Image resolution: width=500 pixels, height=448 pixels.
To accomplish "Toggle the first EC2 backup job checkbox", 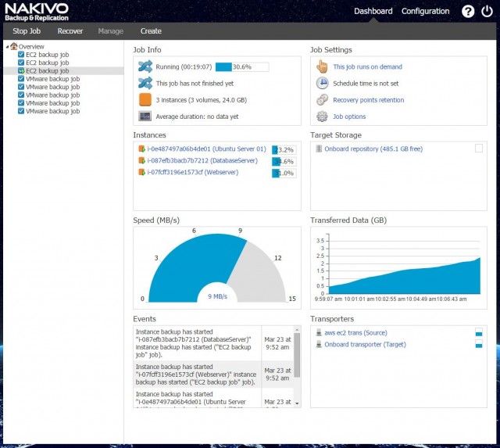I will pyautogui.click(x=21, y=54).
